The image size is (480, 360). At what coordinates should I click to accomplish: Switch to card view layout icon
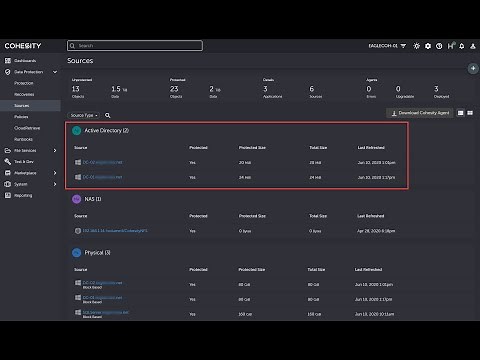pos(470,113)
